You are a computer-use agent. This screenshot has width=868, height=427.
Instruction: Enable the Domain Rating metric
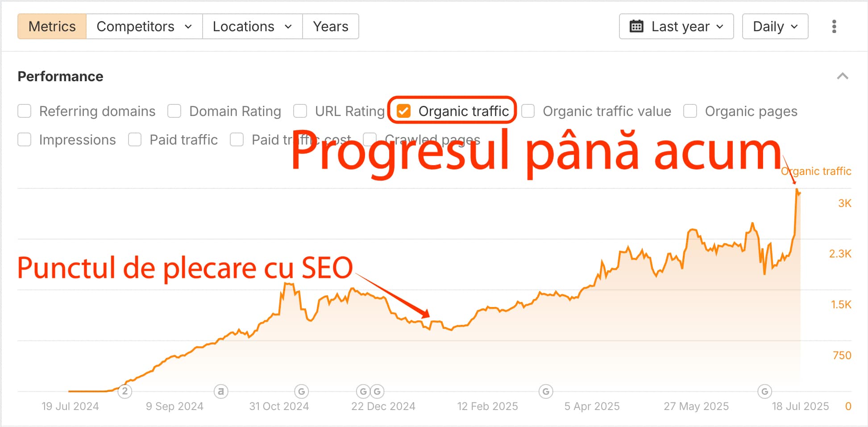(174, 111)
